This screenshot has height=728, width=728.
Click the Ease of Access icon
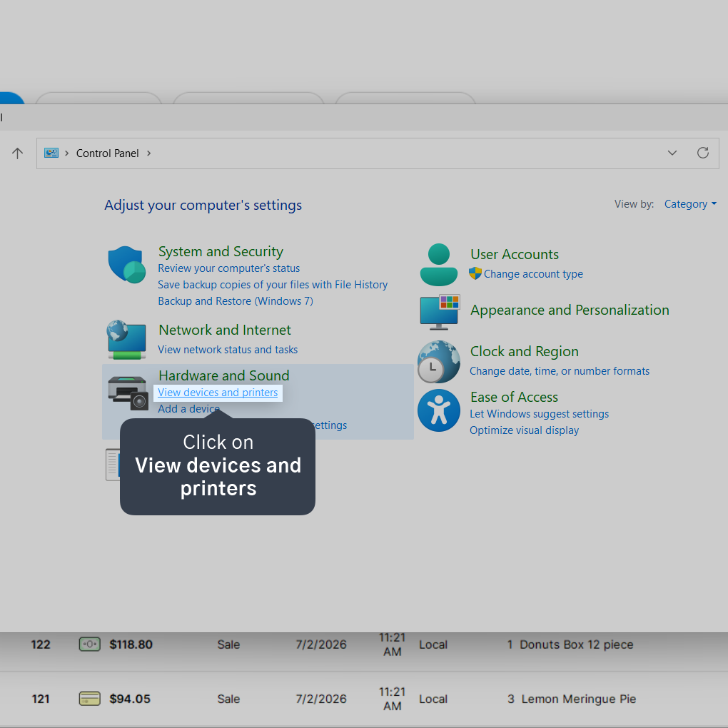click(x=439, y=410)
